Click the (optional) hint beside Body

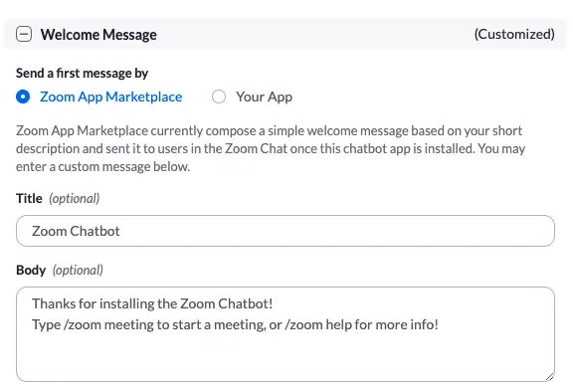click(78, 270)
